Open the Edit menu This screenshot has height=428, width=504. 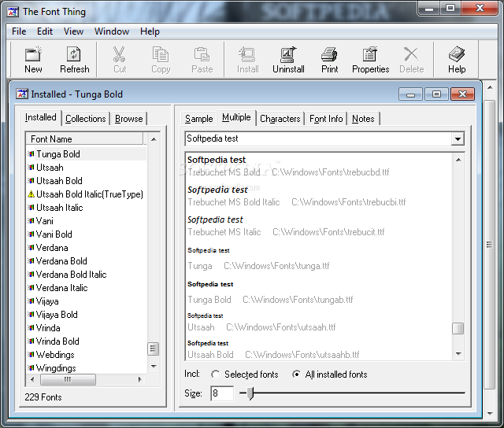pyautogui.click(x=45, y=31)
